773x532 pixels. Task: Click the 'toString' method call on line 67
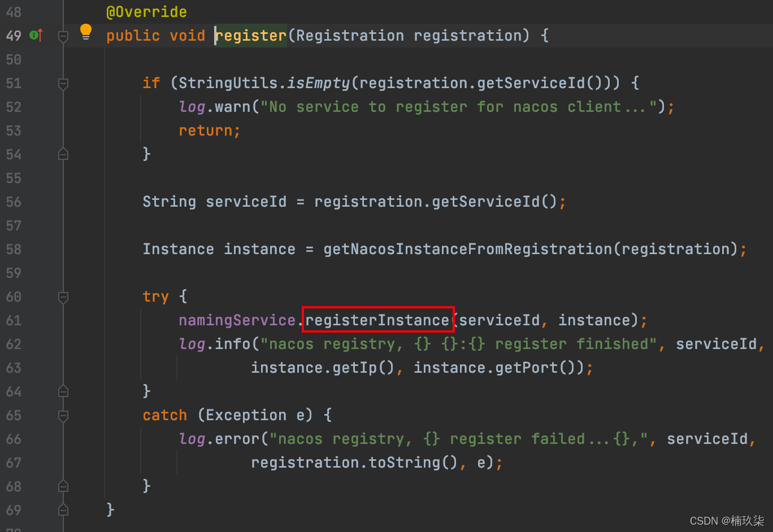point(405,463)
